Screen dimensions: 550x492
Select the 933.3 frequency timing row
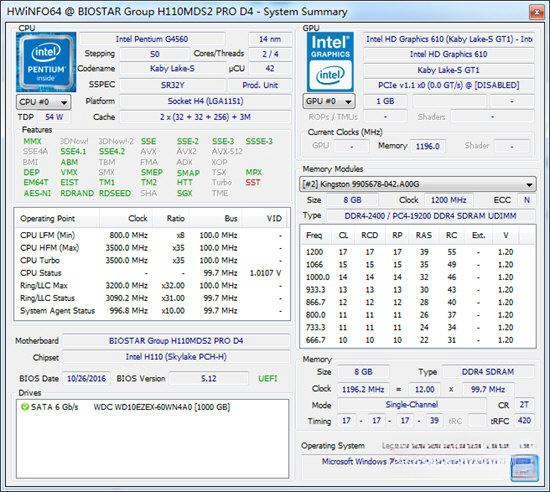[417, 290]
